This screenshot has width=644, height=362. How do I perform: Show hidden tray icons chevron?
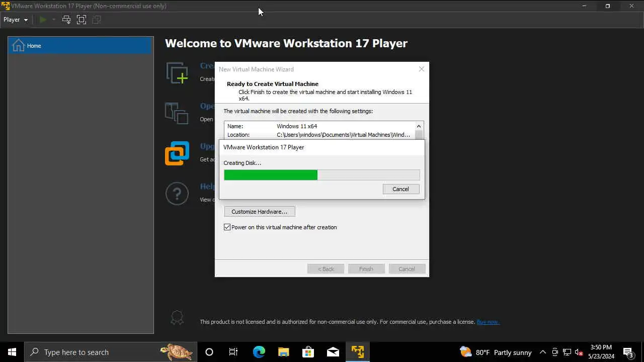coord(542,352)
